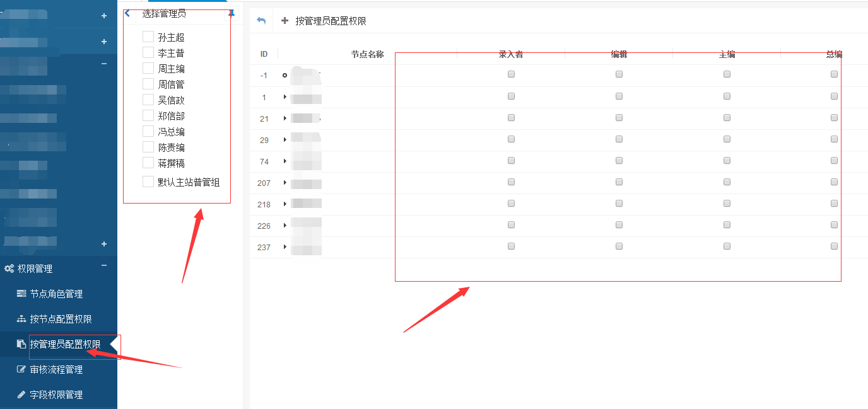
Task: Click the 节点名称 column header
Action: pos(367,54)
